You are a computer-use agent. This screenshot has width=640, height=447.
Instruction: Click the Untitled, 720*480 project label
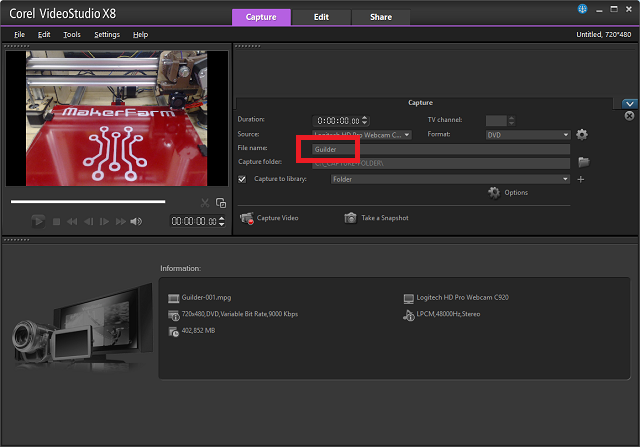pyautogui.click(x=603, y=35)
